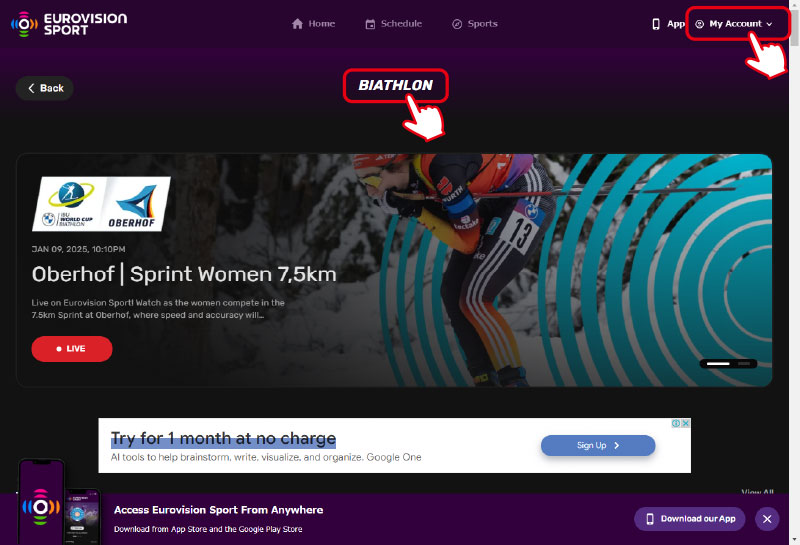Expand the My Account dropdown
Screen dimensions: 800x545
coord(734,24)
